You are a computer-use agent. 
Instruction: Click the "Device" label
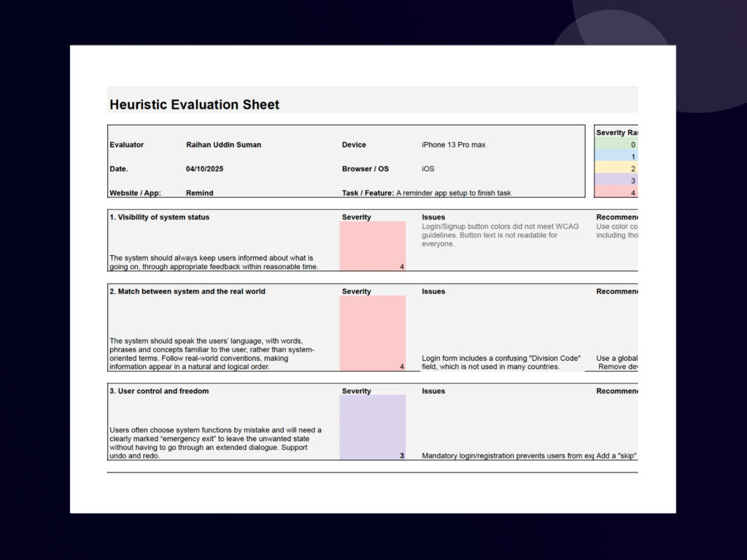tap(354, 145)
